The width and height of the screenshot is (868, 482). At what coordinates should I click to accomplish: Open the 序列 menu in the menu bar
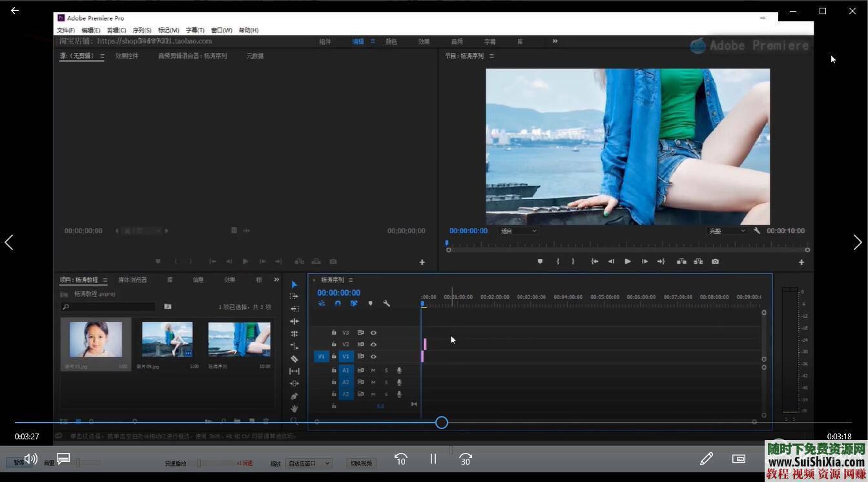click(141, 30)
